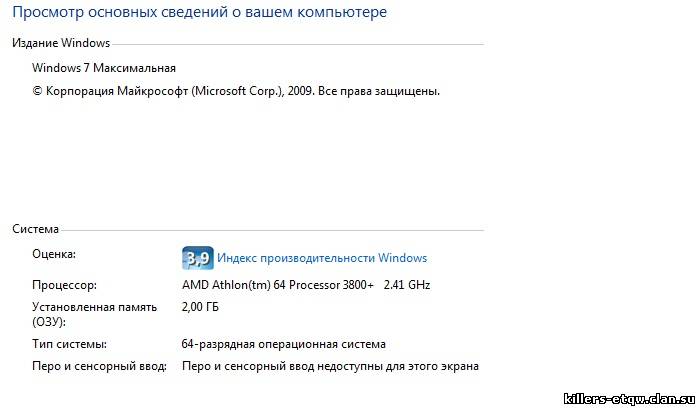Click the killers-etqw.clan.su watermark
The height and width of the screenshot is (409, 700).
pos(629,399)
